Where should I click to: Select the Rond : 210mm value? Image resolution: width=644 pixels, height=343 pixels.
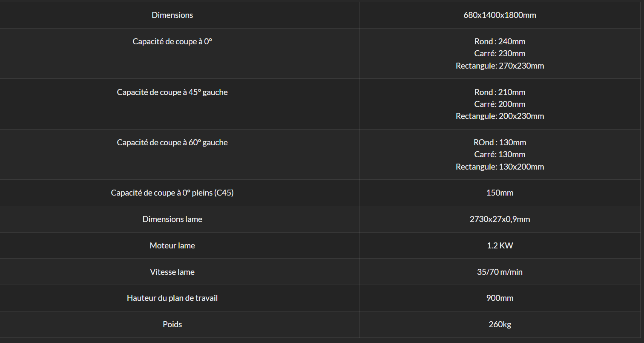coord(500,92)
